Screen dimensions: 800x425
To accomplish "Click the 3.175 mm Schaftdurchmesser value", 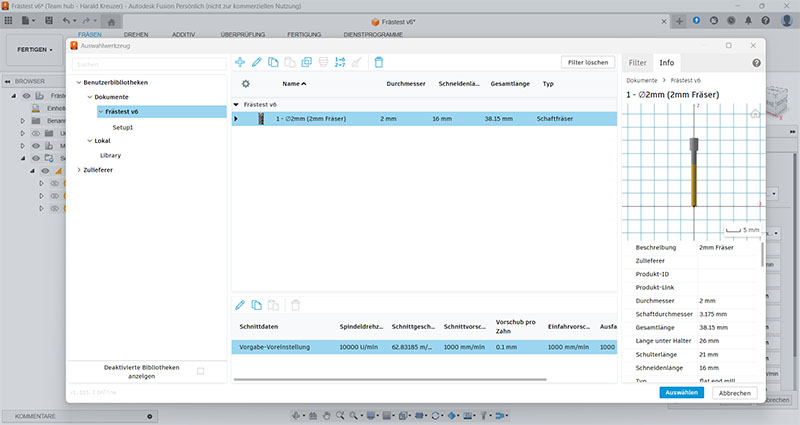I will point(713,314).
